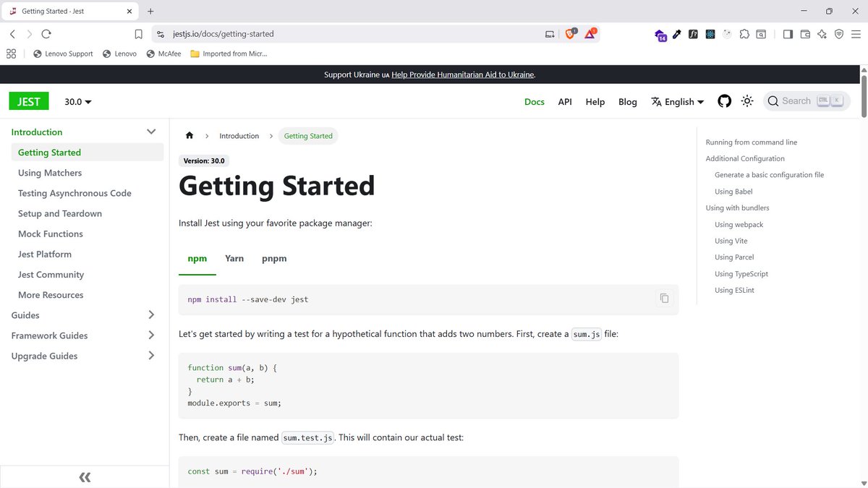Toggle the light/dark mode sun icon
Viewport: 868px width, 488px height.
pyautogui.click(x=747, y=101)
